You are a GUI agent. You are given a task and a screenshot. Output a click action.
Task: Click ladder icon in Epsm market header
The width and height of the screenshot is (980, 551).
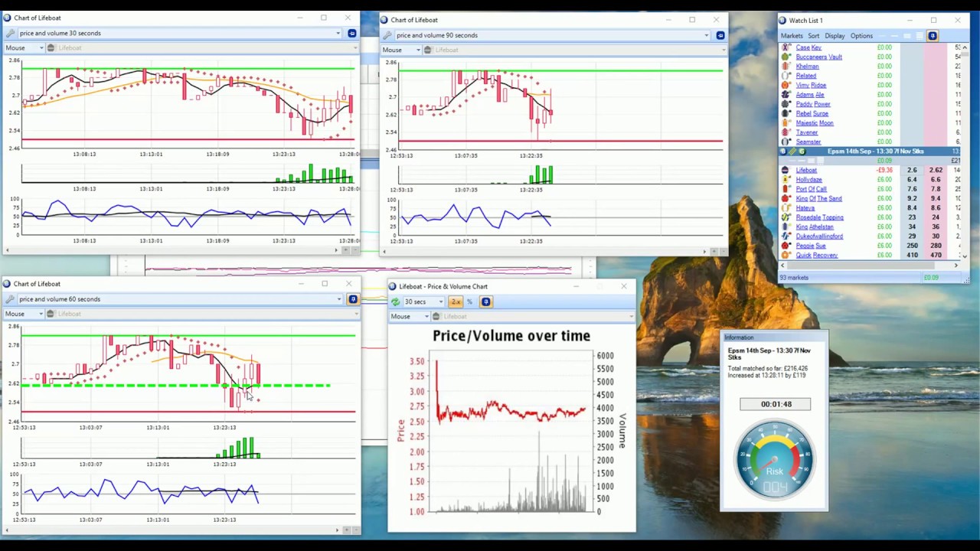pyautogui.click(x=792, y=152)
